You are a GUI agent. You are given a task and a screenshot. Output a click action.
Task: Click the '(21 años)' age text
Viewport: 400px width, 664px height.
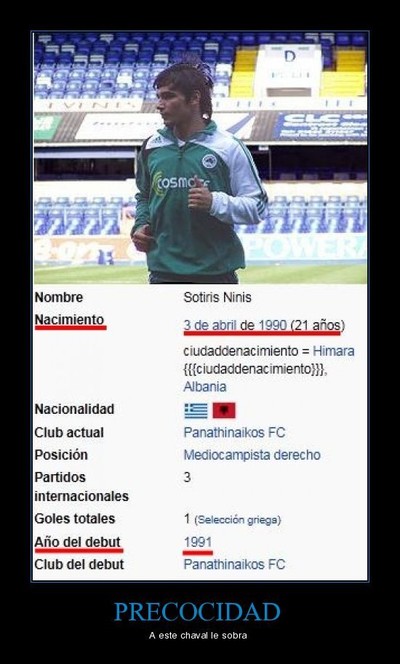pos(317,325)
